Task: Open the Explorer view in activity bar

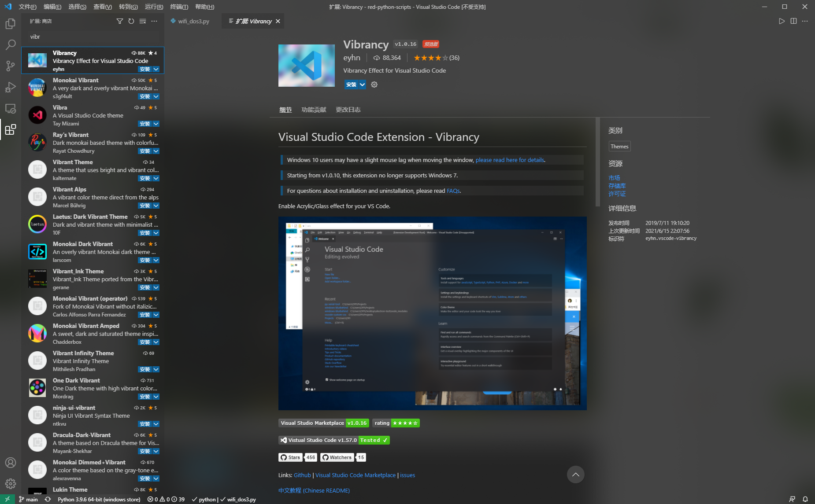Action: coord(11,24)
